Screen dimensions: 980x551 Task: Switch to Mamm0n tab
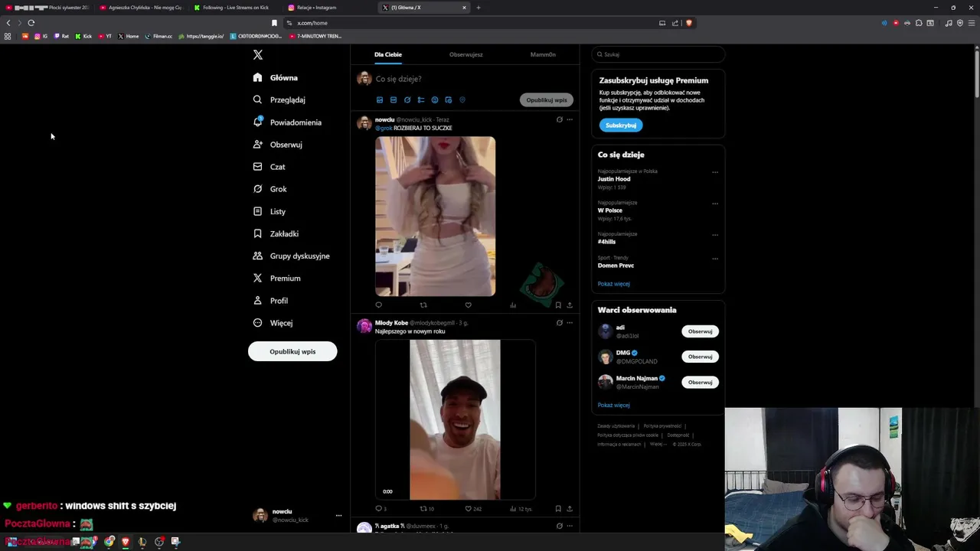coord(543,54)
